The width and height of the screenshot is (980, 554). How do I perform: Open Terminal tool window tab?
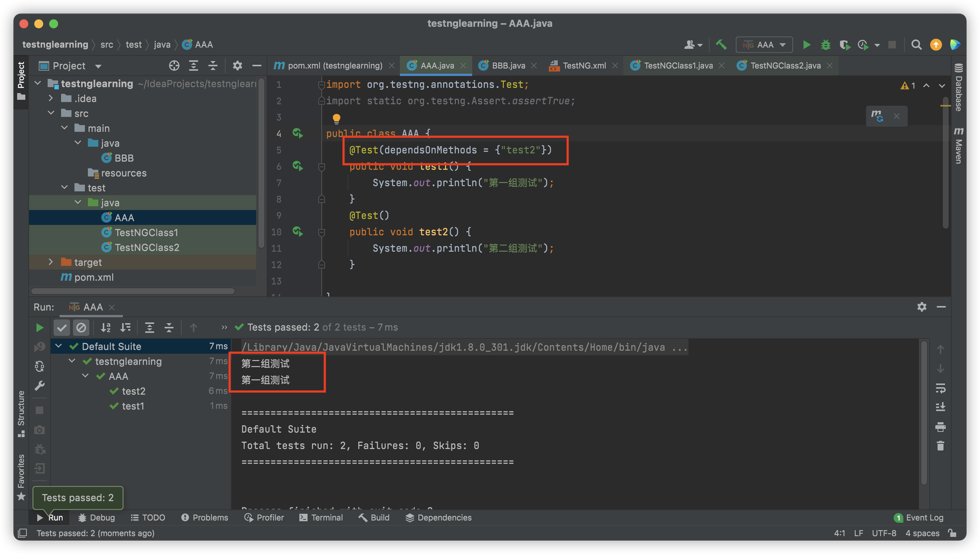coord(321,518)
